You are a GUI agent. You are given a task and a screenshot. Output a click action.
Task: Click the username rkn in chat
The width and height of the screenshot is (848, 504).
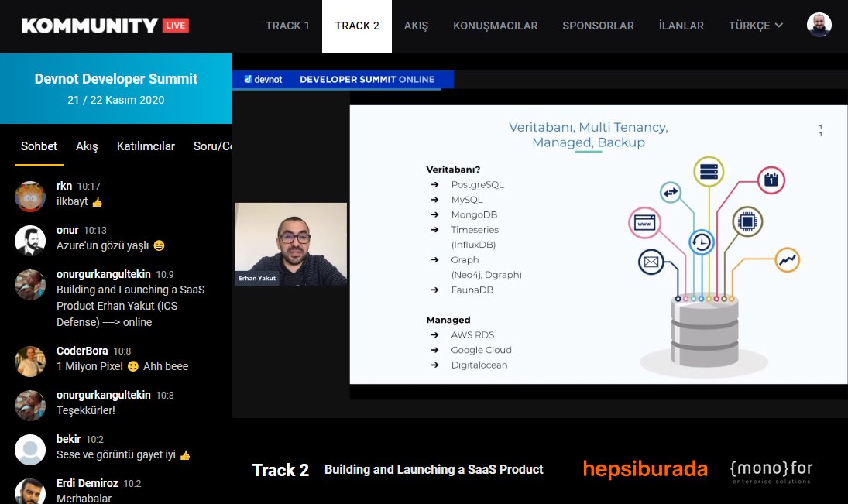click(x=64, y=186)
